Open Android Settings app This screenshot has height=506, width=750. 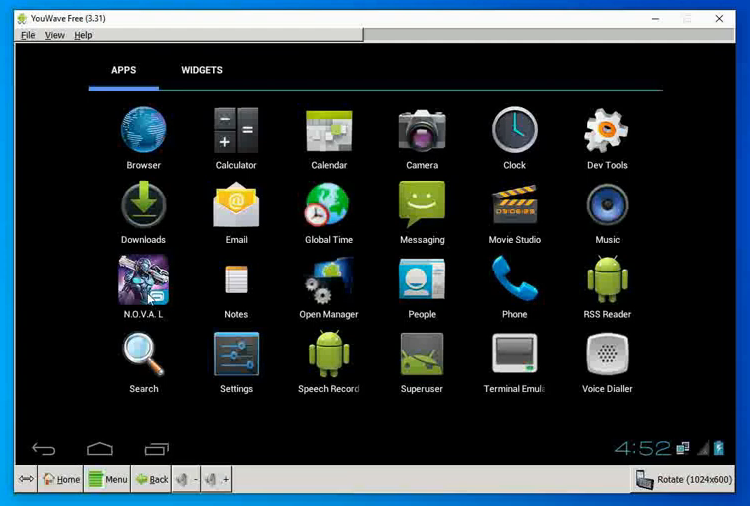236,354
